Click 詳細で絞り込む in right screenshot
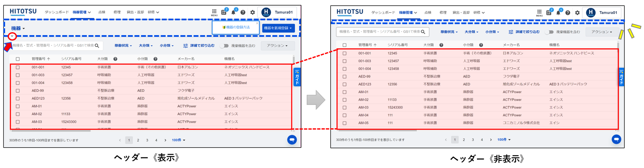This screenshot has width=644, height=168. [x=524, y=32]
